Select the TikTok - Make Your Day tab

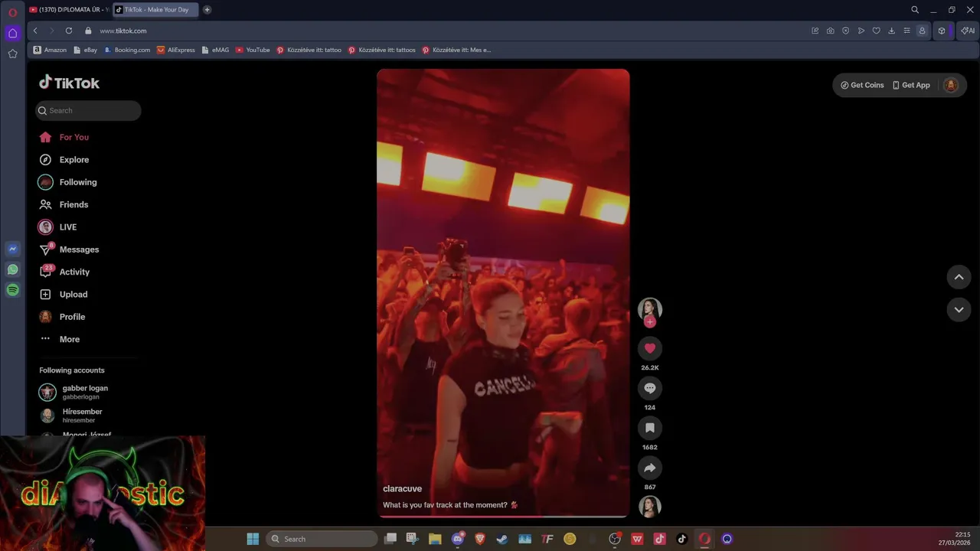click(x=155, y=10)
